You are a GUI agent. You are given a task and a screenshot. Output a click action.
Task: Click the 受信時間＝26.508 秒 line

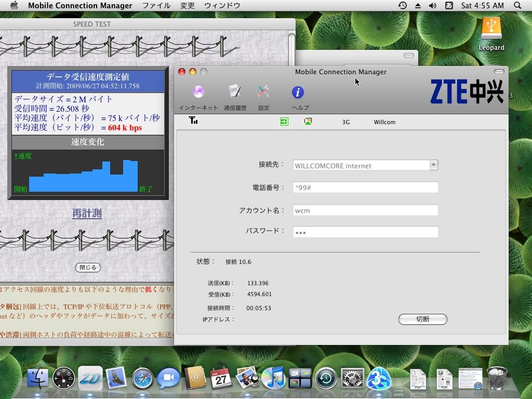pos(51,109)
